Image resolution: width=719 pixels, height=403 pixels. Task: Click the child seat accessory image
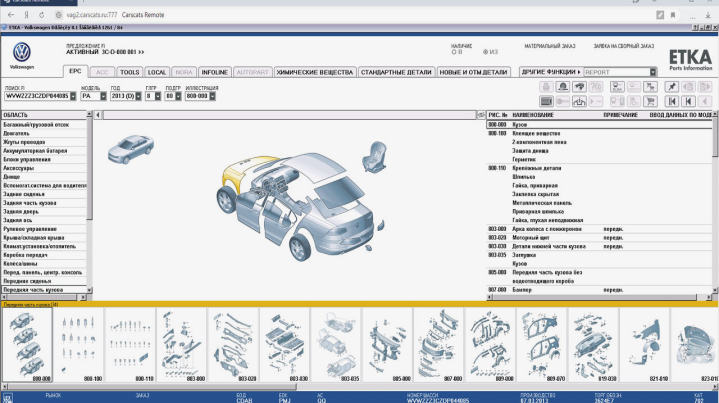(375, 157)
